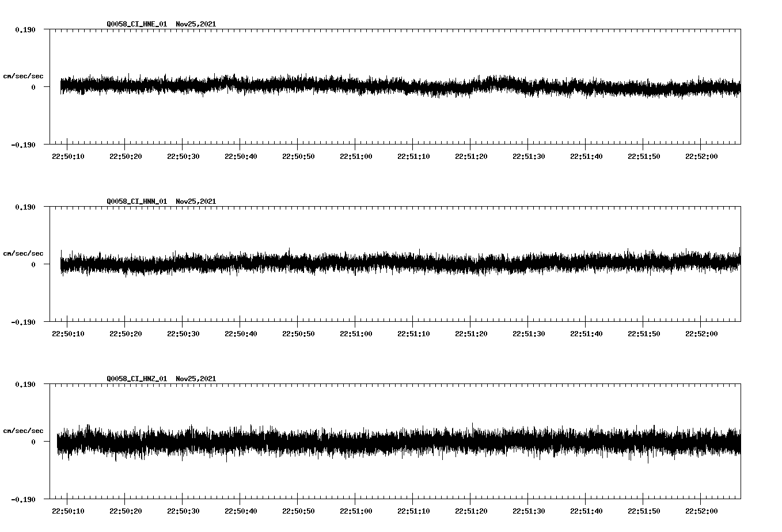The image size is (782, 532).
Task: Select the bottom -0.190 axis value on HNN plot
Action: (x=24, y=322)
